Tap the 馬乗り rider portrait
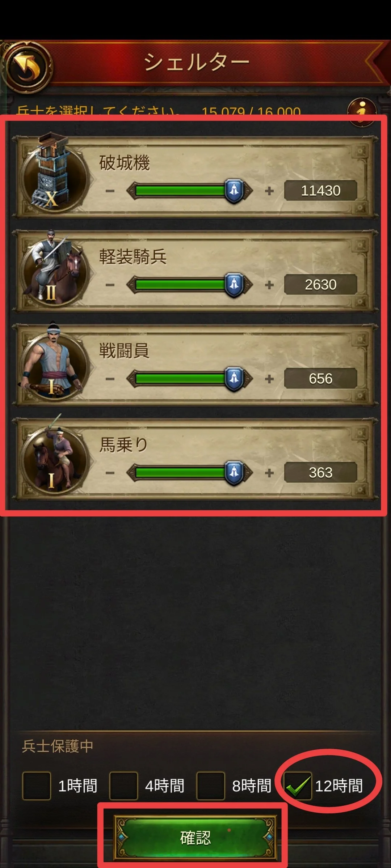Screen dimensions: 391x868 pos(54,458)
